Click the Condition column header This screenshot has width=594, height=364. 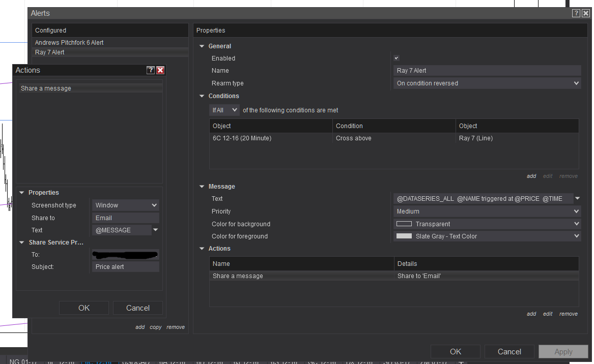[x=394, y=126]
